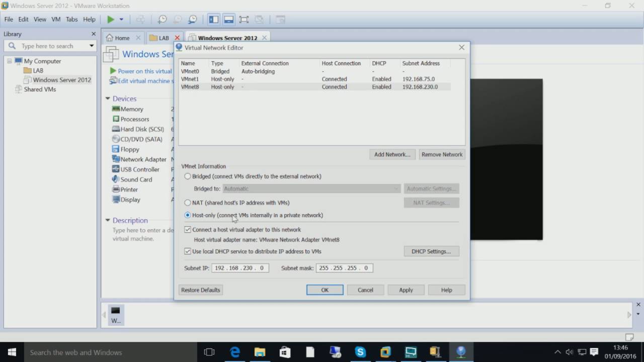Click the Subnet mask field
Viewport: 644px width, 362px height.
(344, 268)
